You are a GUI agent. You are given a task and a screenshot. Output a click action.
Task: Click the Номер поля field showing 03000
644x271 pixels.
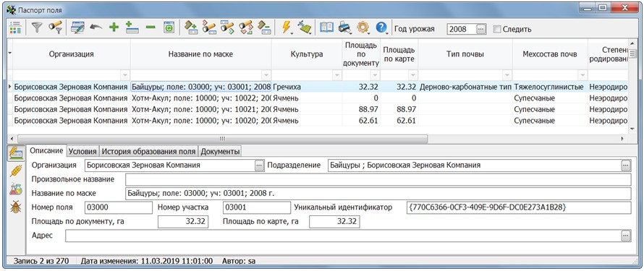click(x=118, y=207)
